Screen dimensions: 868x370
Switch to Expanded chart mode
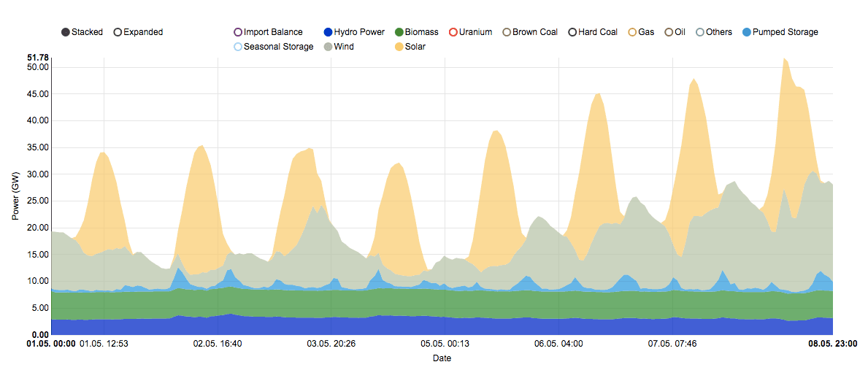(x=118, y=32)
